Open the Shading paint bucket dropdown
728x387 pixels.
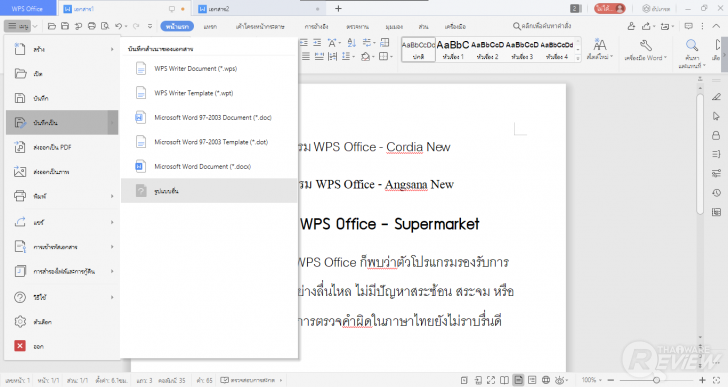(367, 56)
